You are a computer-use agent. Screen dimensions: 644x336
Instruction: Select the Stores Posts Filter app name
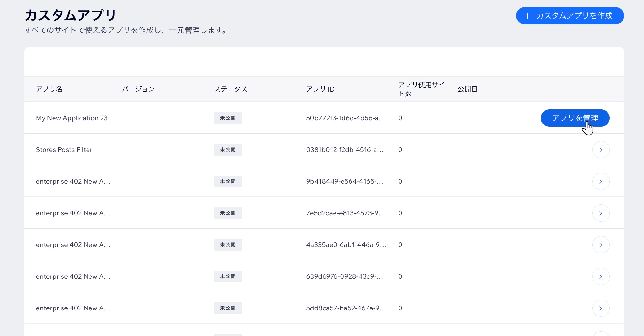click(x=64, y=150)
